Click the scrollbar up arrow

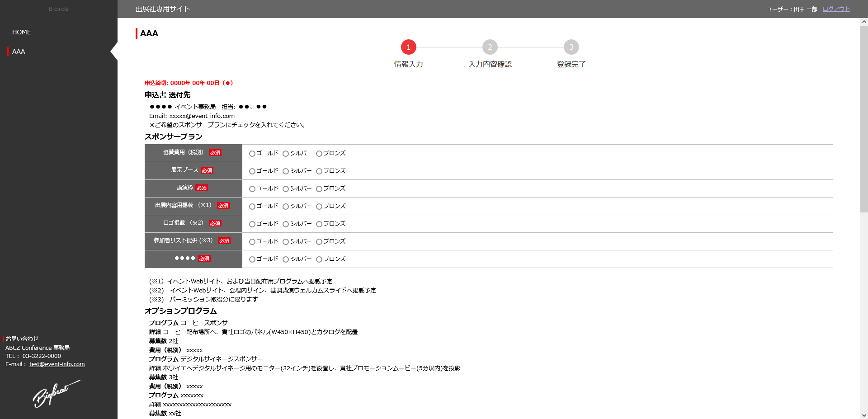[864, 22]
